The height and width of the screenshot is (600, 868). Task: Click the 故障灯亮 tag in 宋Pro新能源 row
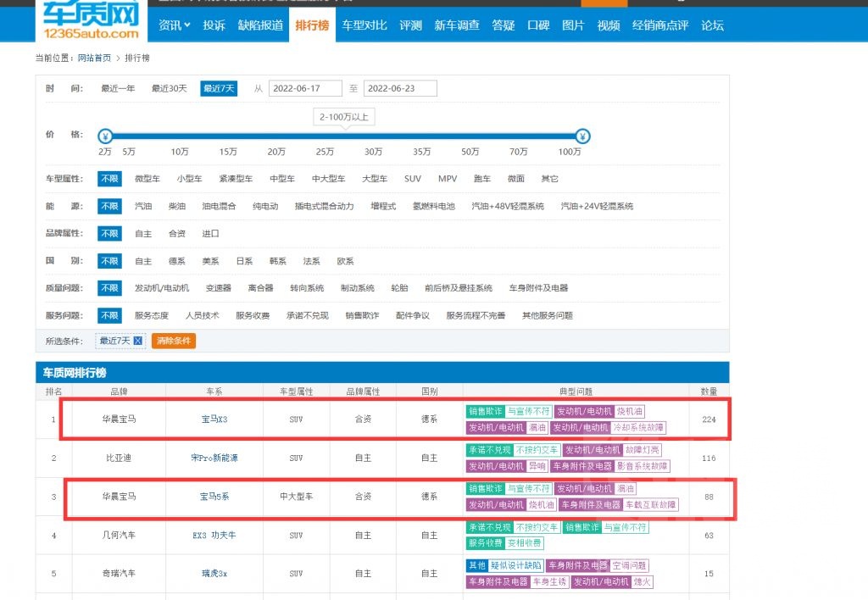coord(643,451)
